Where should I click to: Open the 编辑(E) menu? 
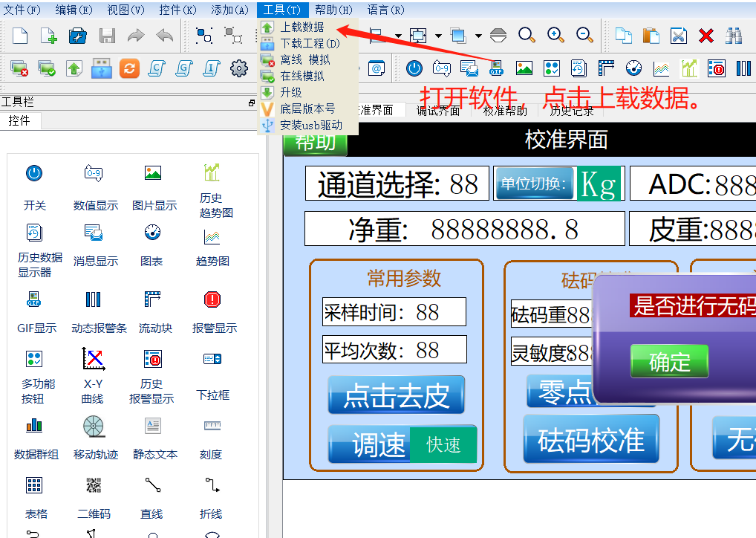point(74,10)
